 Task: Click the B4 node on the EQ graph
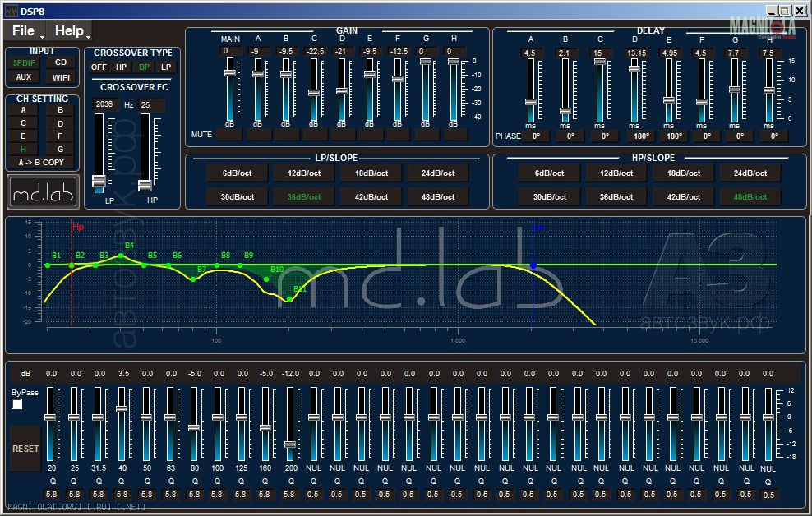point(121,256)
